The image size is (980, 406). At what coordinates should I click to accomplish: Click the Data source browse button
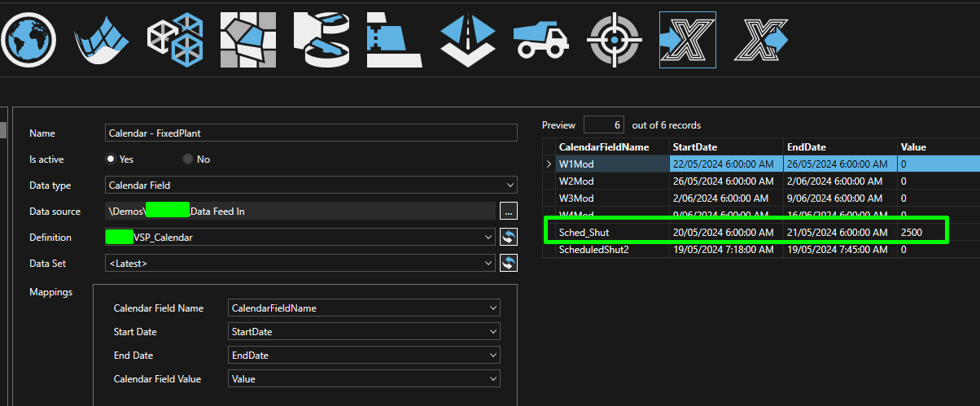(509, 212)
